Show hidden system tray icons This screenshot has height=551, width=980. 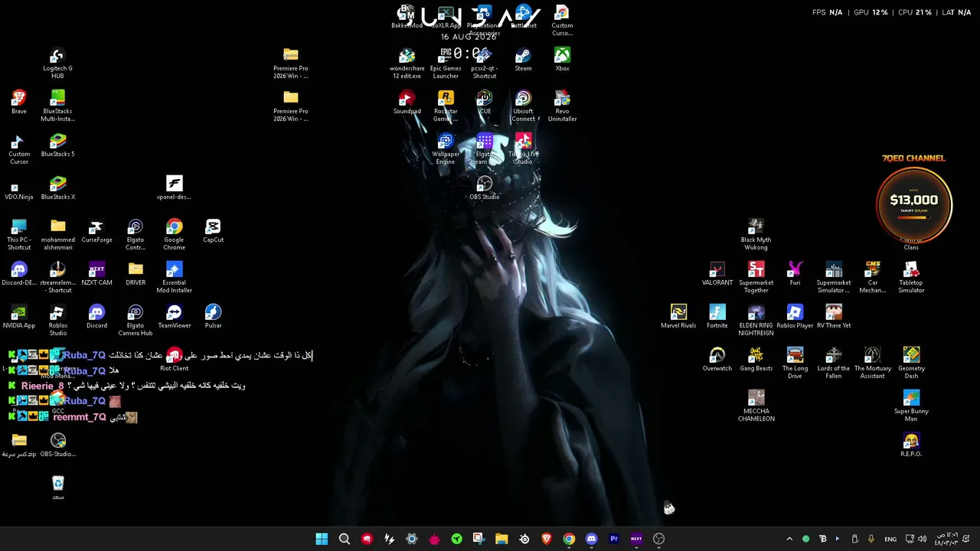coord(789,539)
